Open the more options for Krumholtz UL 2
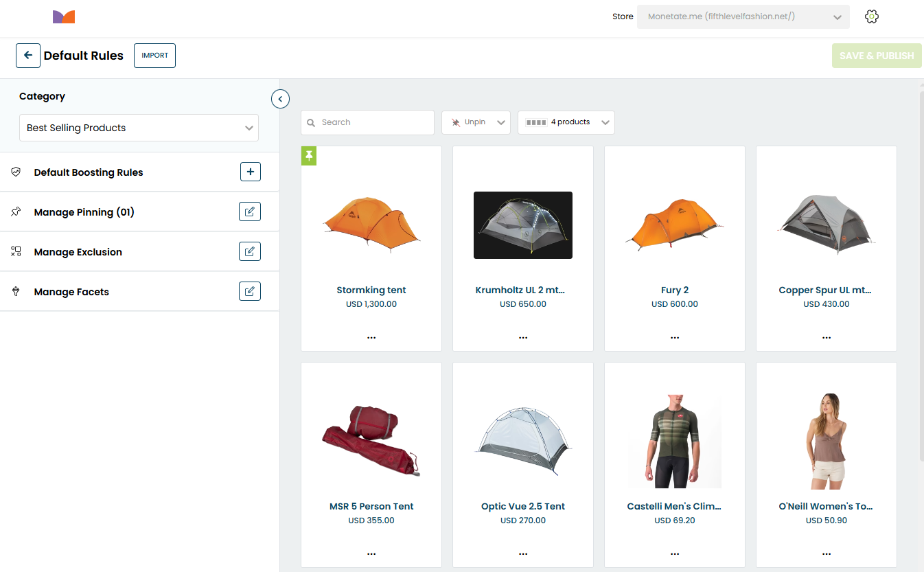924x572 pixels. (x=523, y=337)
